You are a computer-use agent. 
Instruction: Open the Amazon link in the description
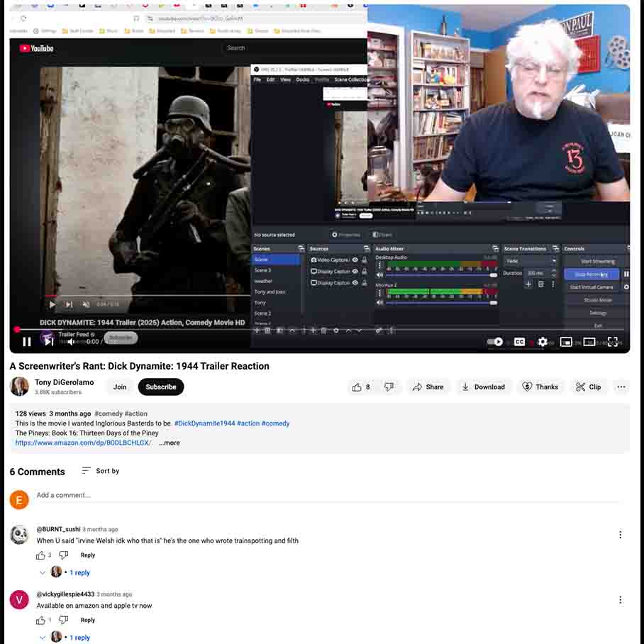[83, 443]
